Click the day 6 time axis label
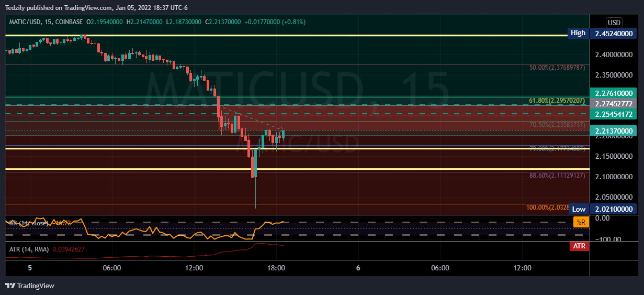 pos(358,268)
